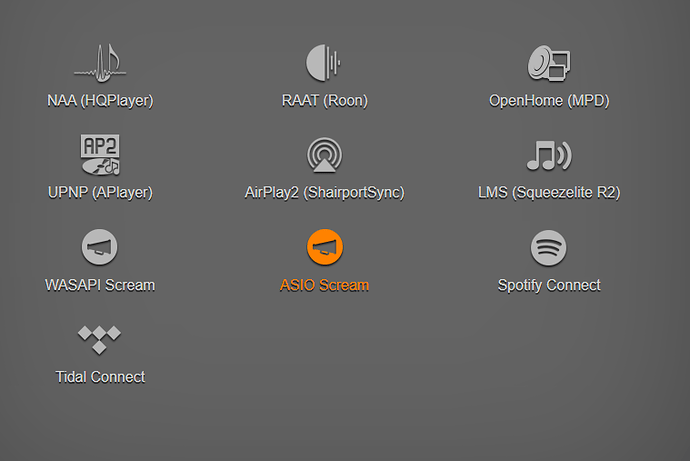690x461 pixels.
Task: Select the Spotify Connect logo icon
Action: click(549, 248)
